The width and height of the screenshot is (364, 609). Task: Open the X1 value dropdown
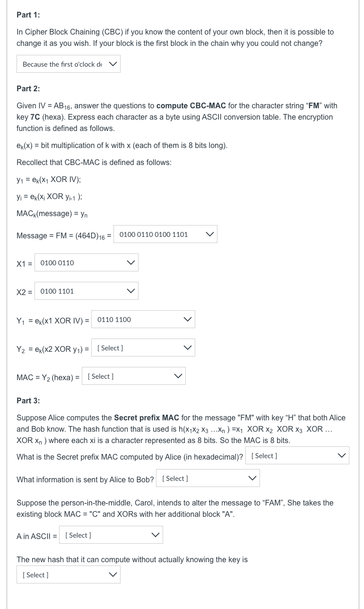[x=87, y=262]
